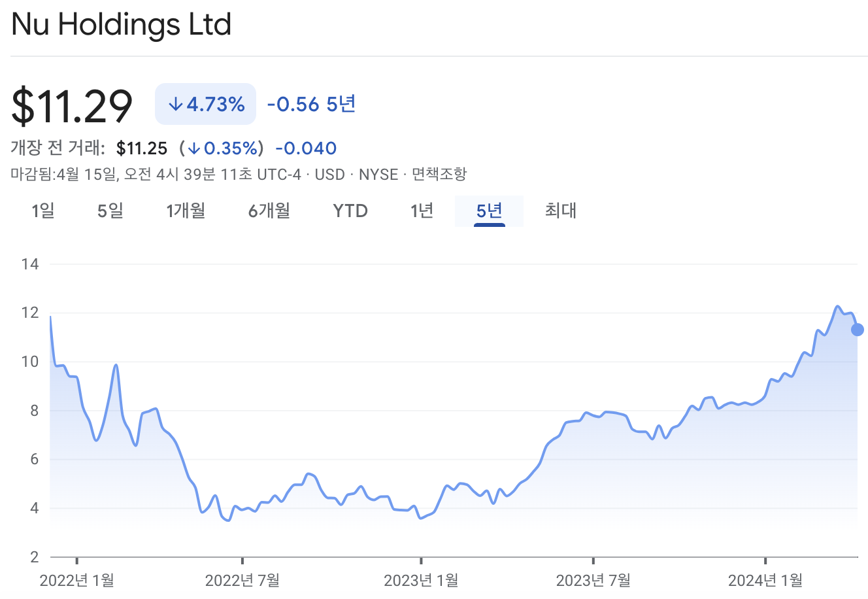Switch to the 1개월 chart view
868x599 pixels.
[186, 211]
